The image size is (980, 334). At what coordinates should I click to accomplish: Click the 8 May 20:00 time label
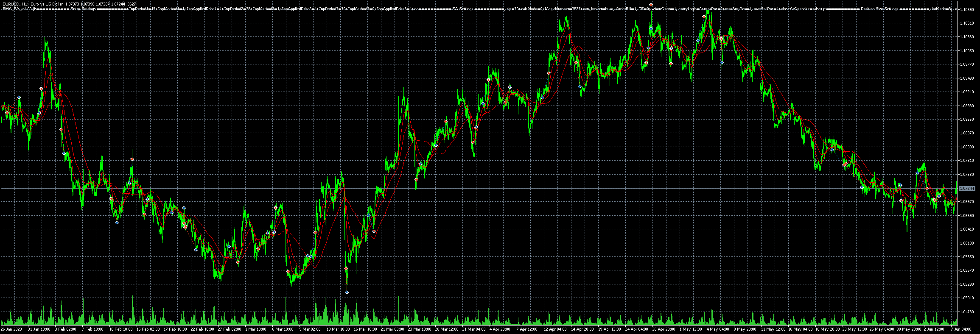click(x=745, y=329)
